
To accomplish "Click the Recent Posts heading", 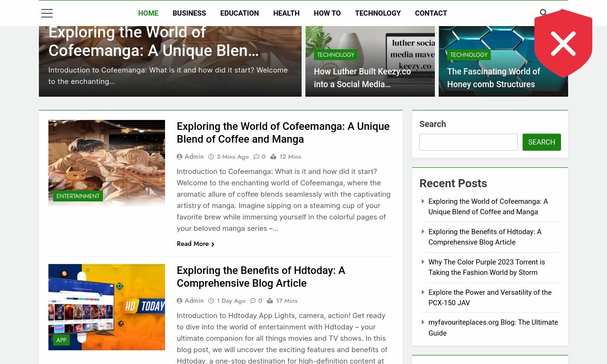I will click(x=453, y=183).
